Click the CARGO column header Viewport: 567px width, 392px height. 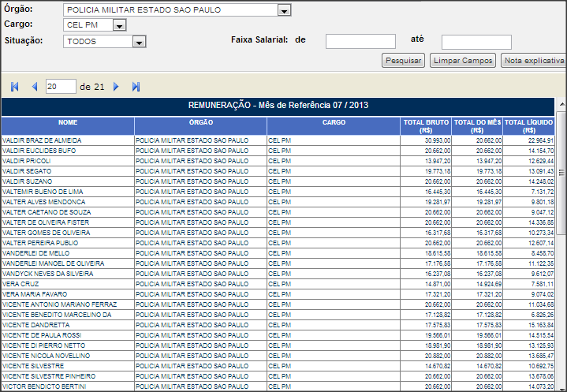click(x=334, y=122)
